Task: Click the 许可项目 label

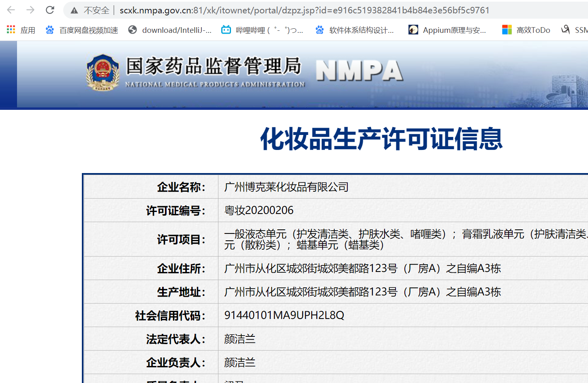Action: pos(181,240)
